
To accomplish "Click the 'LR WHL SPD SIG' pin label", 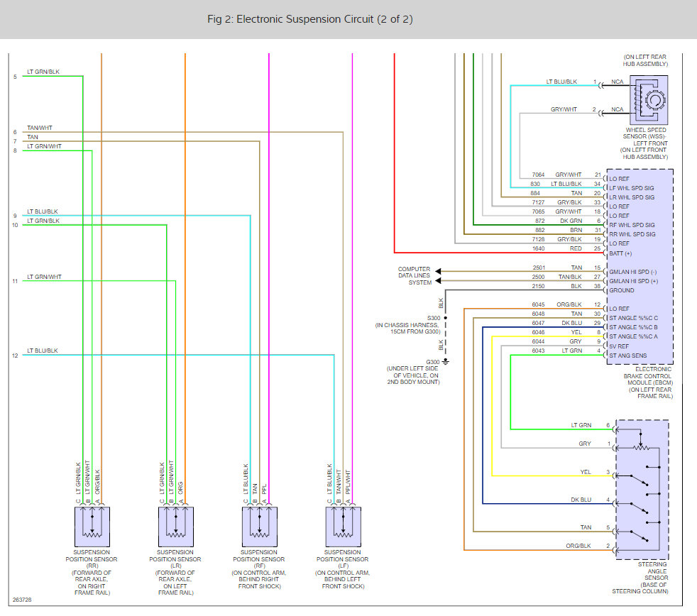I will tap(631, 197).
